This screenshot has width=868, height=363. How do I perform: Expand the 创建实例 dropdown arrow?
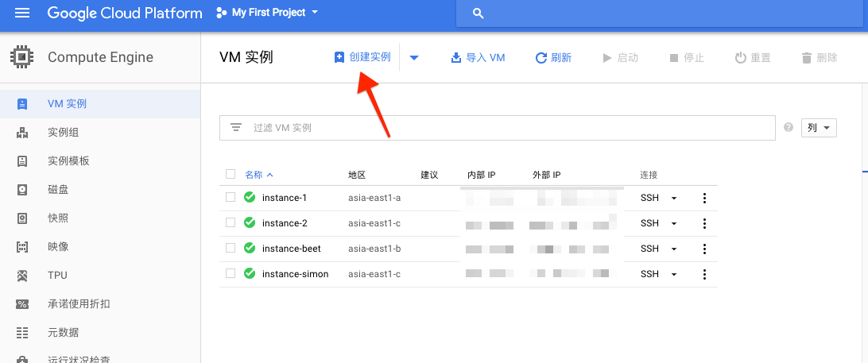point(414,57)
